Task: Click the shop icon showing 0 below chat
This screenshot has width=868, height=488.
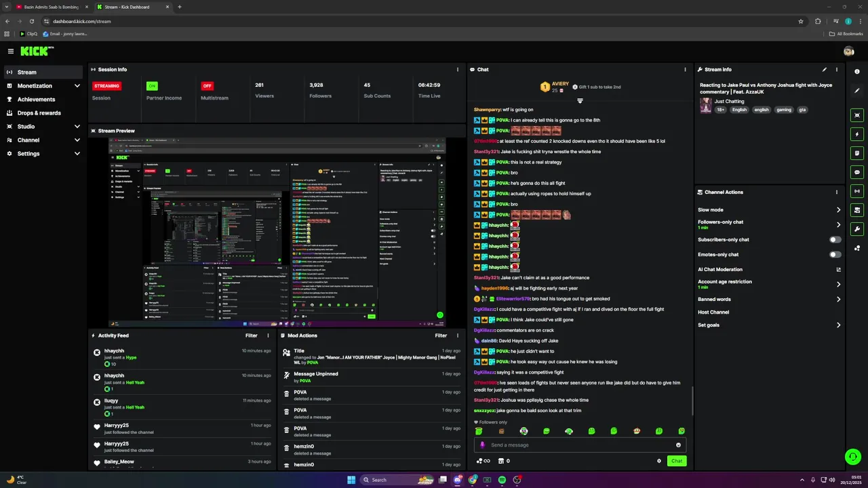Action: coord(504,461)
